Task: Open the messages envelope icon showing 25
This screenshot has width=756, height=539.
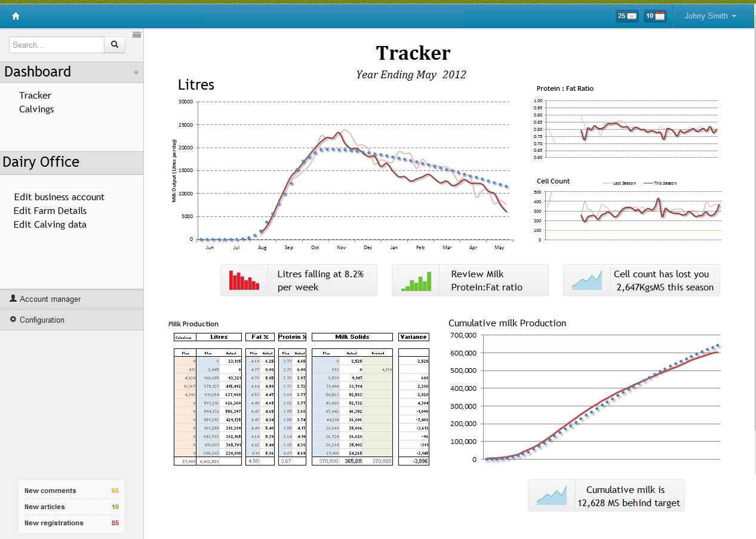Action: (627, 16)
